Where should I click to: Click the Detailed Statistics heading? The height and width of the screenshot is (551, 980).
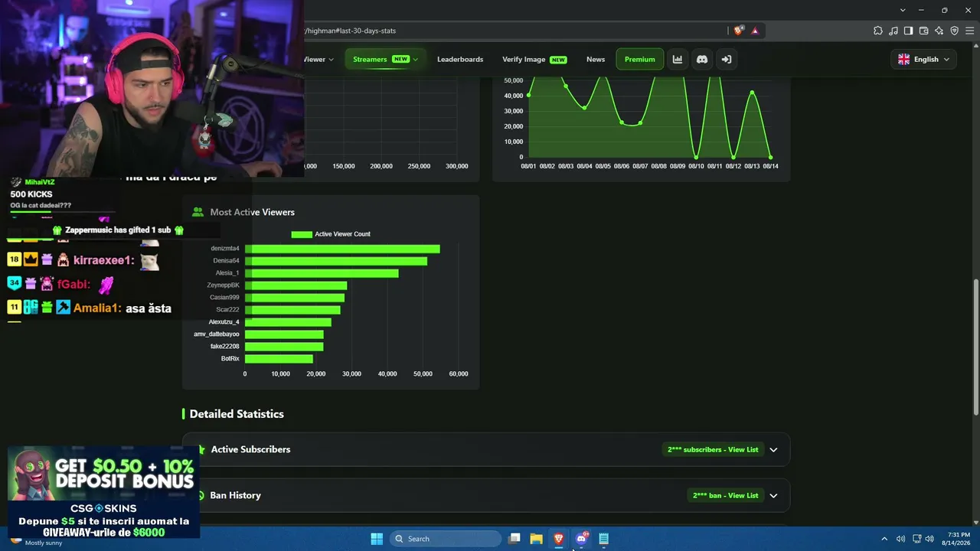(x=237, y=414)
